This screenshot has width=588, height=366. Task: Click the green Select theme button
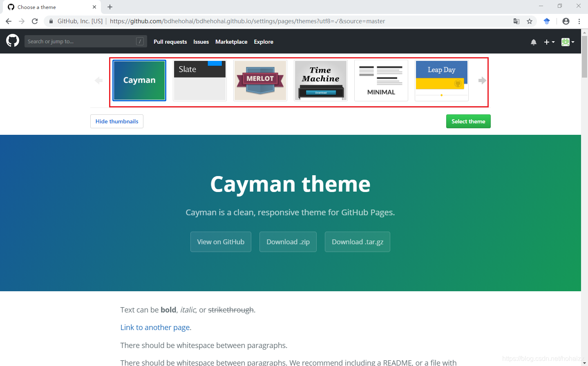468,121
